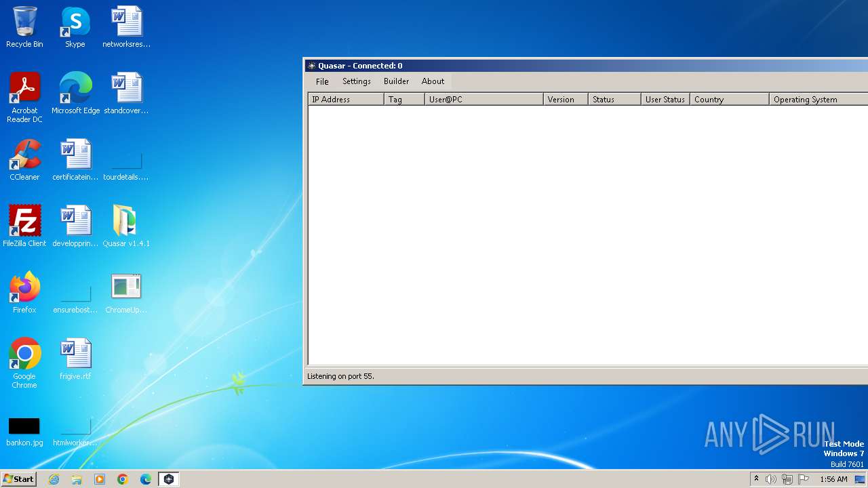Select the Microsoft Edge desktop icon

[75, 94]
